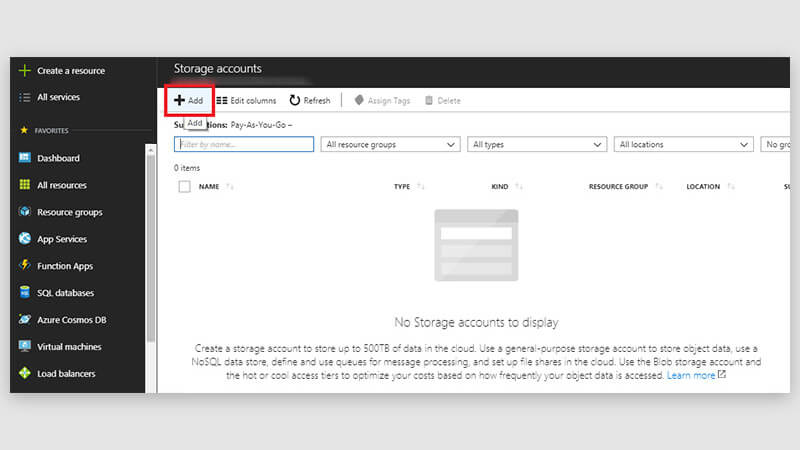This screenshot has width=800, height=450.
Task: Open Load balancers sidebar item
Action: pos(66,374)
